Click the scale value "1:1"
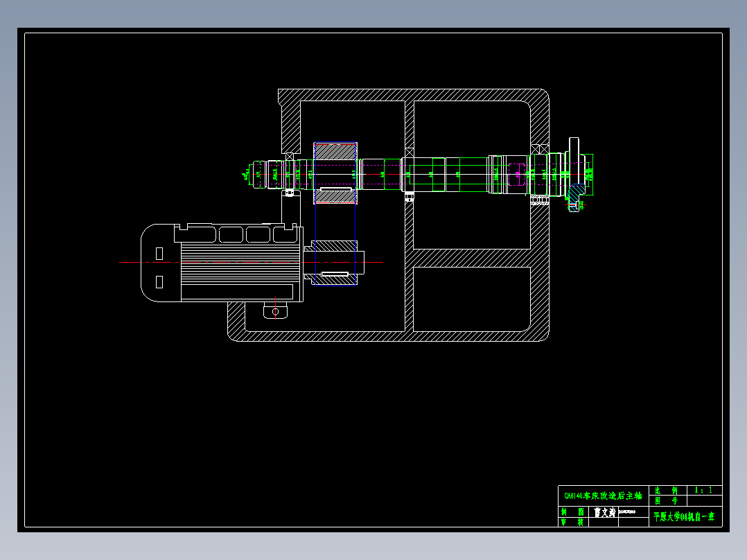This screenshot has width=747, height=560. coord(703,490)
